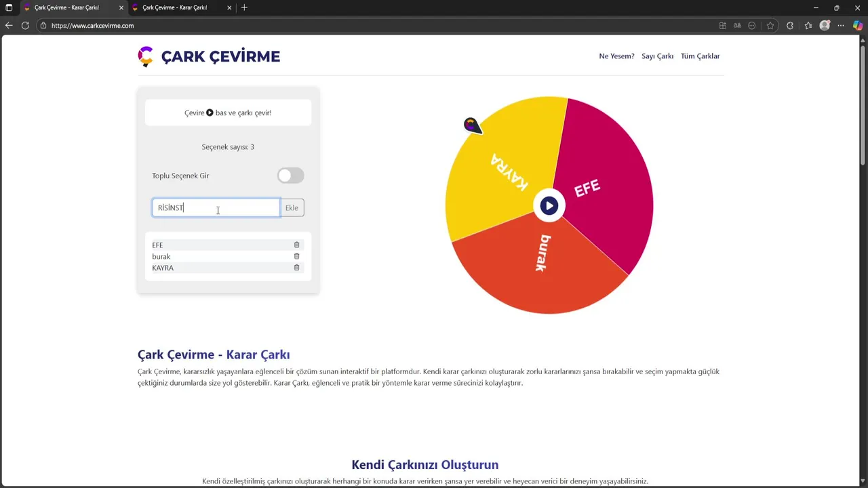Focus the option name input field
This screenshot has width=868, height=488.
click(x=216, y=208)
